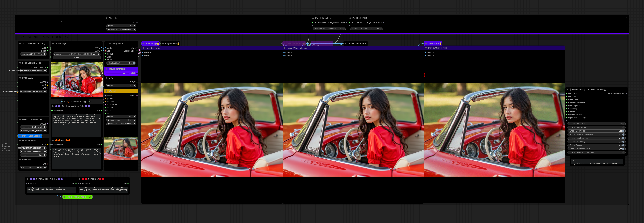
Task: Collapse the Before/After PostProcess node dot
Action: (x=426, y=48)
